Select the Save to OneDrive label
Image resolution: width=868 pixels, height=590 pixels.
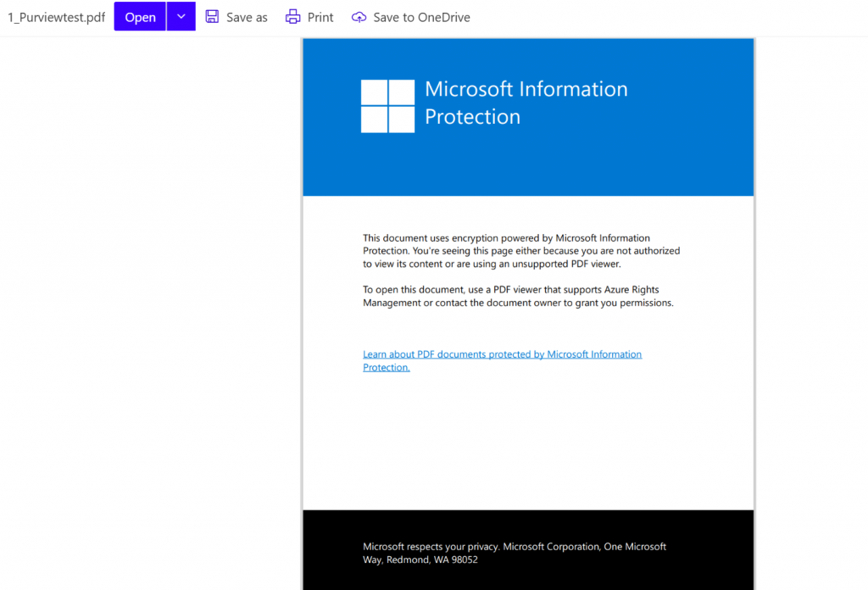[421, 17]
